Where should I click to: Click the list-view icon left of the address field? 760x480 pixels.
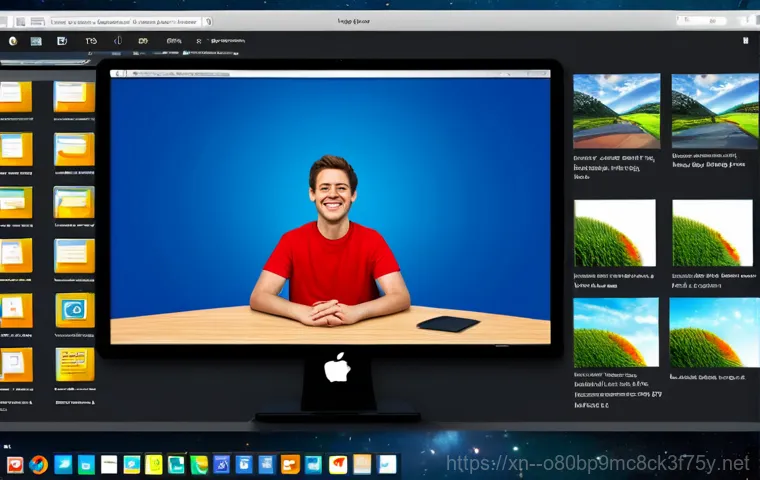pos(37,22)
